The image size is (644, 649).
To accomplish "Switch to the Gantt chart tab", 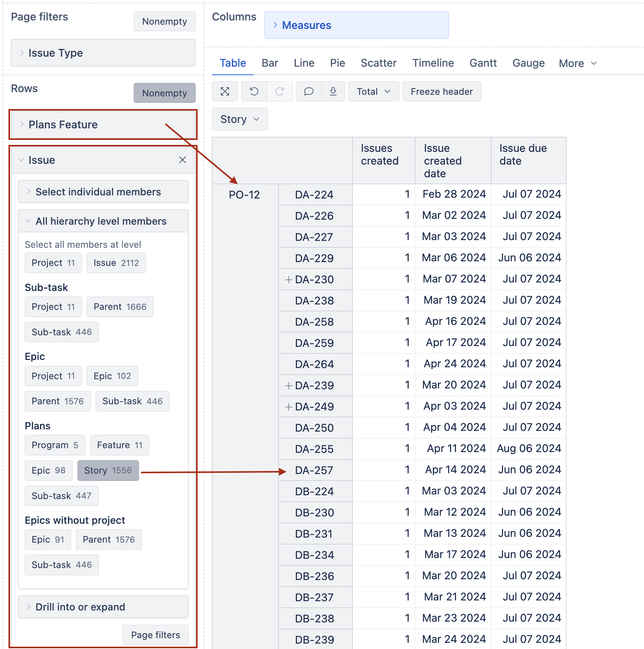I will click(483, 63).
